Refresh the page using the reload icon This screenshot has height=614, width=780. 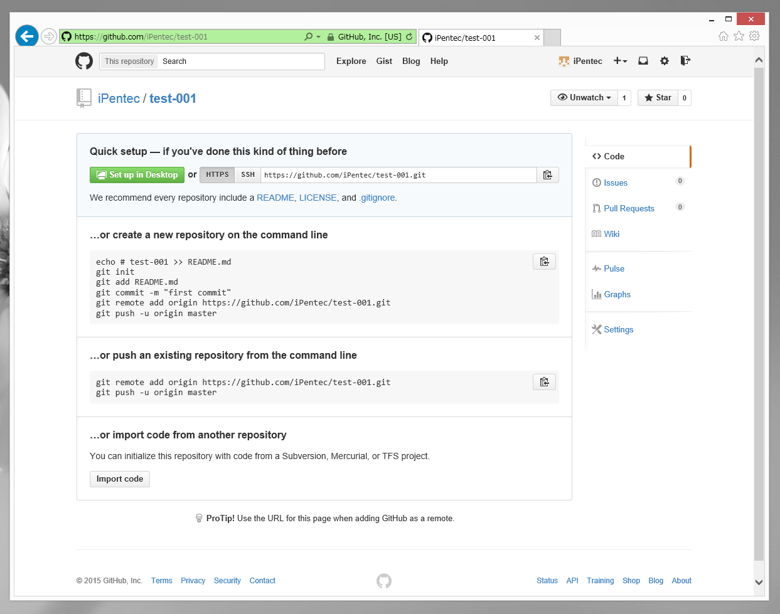(x=409, y=36)
